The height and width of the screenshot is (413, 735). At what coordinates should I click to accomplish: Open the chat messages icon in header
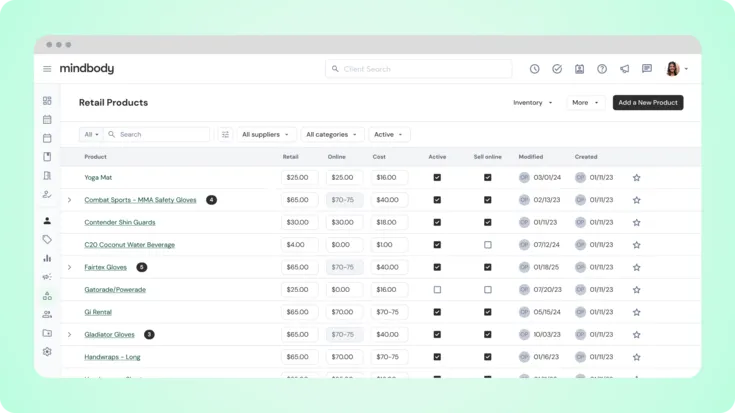click(647, 69)
